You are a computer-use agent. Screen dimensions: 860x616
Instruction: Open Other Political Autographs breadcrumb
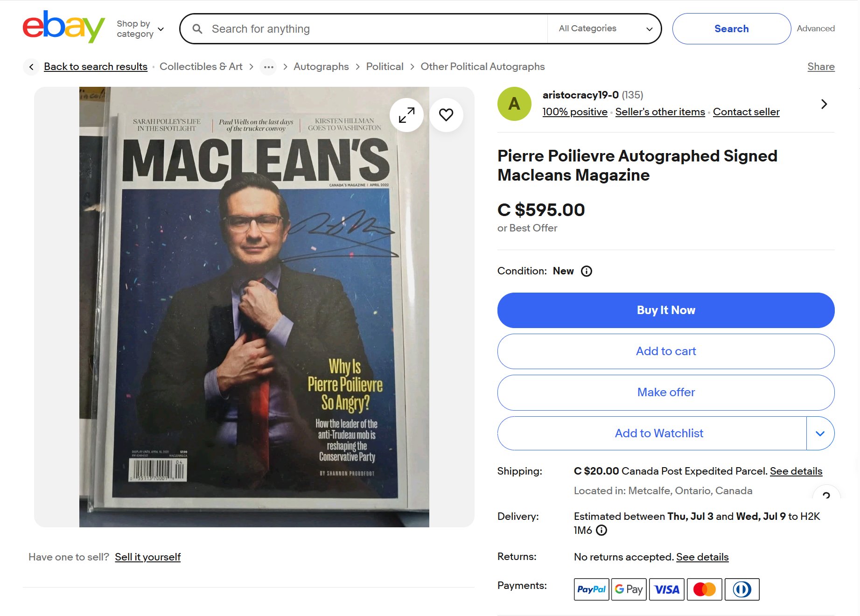click(x=482, y=67)
